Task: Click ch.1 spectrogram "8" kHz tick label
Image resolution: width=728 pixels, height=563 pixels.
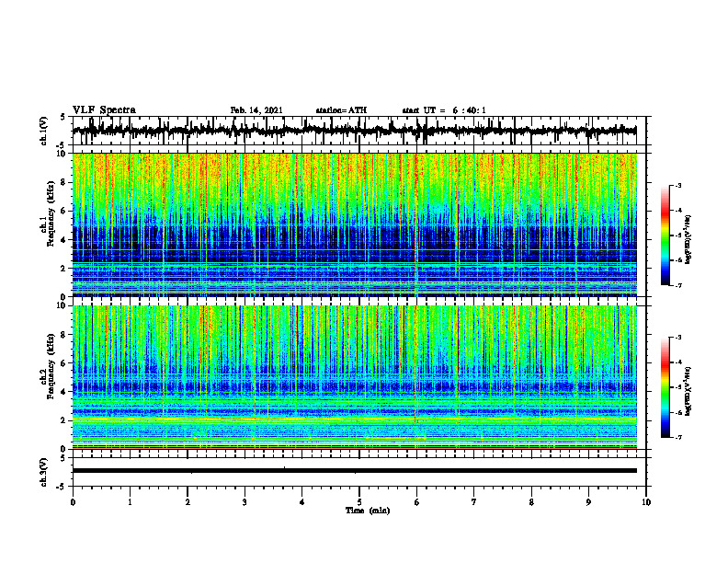Action: click(x=63, y=182)
